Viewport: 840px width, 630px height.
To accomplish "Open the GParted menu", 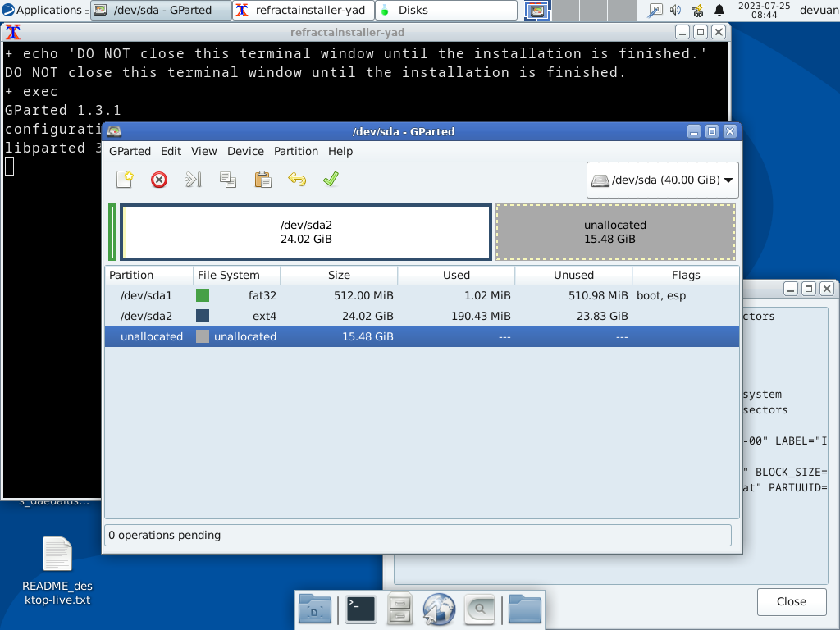I will coord(130,151).
